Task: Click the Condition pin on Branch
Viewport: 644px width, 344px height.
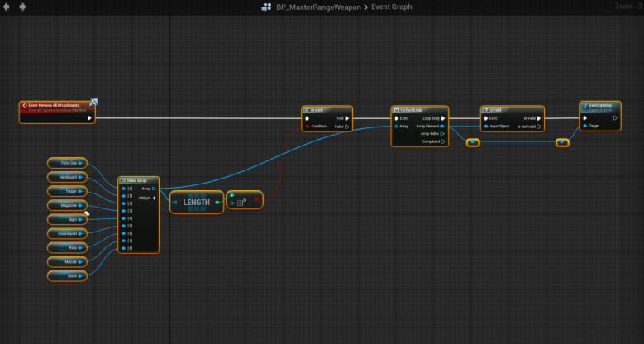Action: 308,127
